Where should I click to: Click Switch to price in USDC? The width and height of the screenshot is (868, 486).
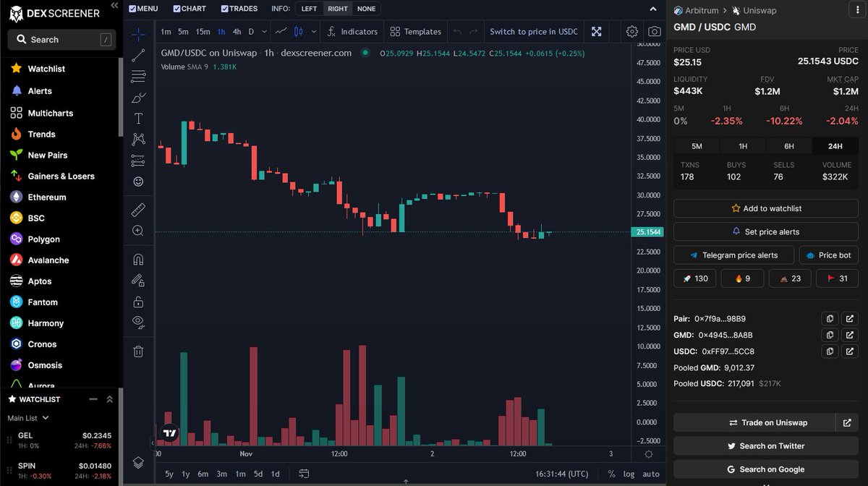[534, 32]
